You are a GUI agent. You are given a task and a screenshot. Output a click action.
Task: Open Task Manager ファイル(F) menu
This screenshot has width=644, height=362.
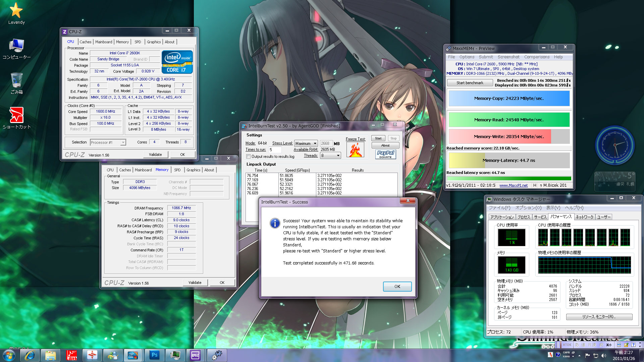(499, 208)
